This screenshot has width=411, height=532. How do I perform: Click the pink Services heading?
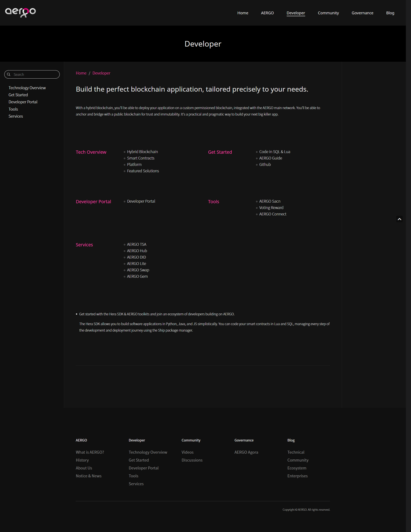84,245
